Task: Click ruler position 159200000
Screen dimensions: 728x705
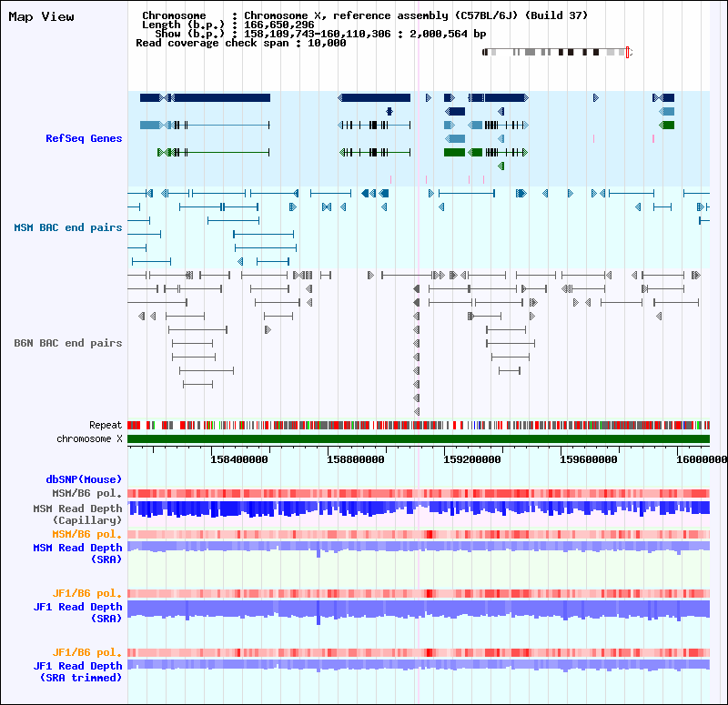Action: point(472,459)
